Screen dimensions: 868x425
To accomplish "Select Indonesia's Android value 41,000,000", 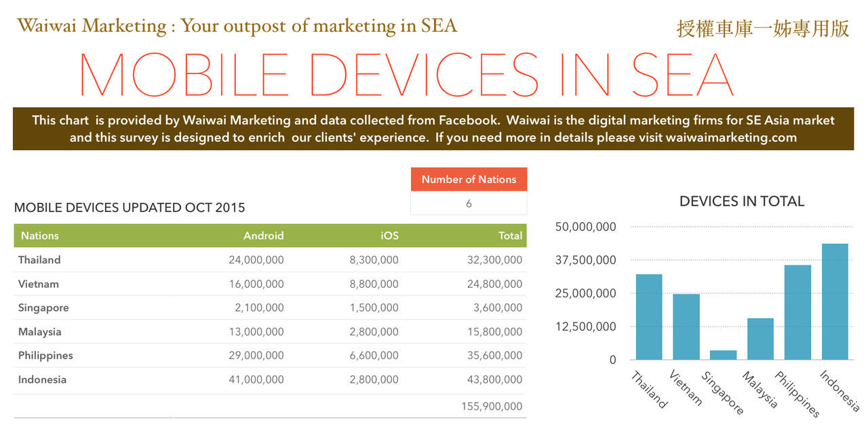I will click(x=254, y=380).
